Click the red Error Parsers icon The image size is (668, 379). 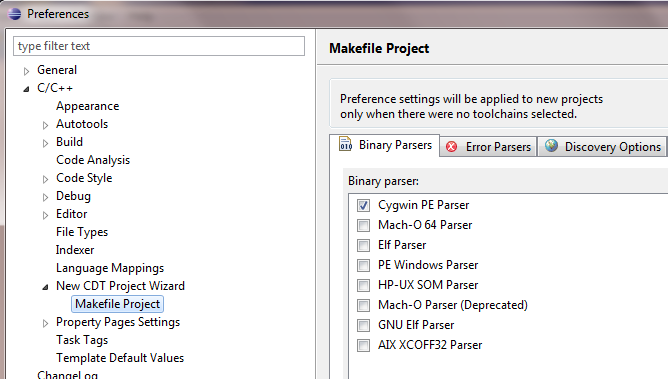pos(452,147)
